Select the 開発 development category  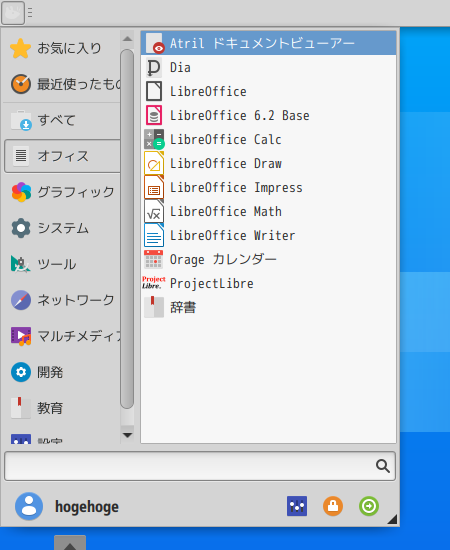tap(62, 372)
